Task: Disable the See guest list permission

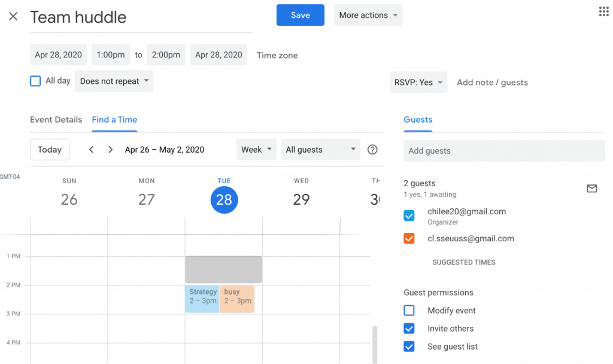Action: [409, 347]
